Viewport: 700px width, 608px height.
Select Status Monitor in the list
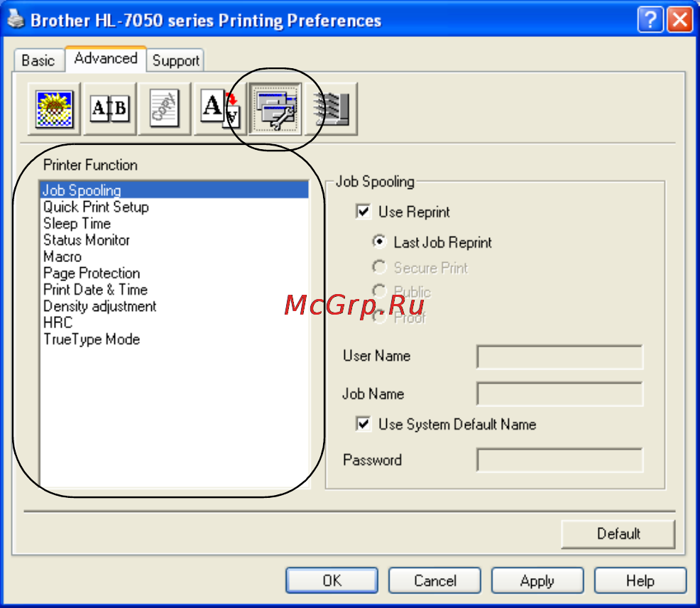pyautogui.click(x=174, y=240)
